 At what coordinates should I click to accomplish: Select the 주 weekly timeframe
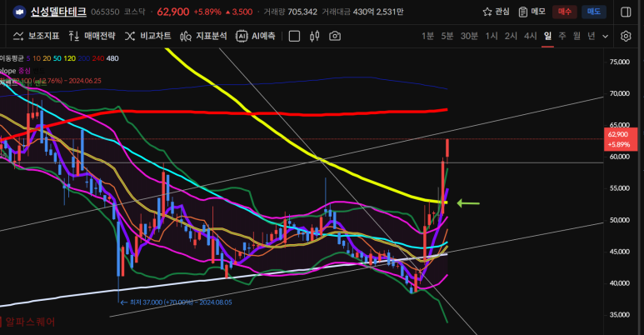click(562, 36)
